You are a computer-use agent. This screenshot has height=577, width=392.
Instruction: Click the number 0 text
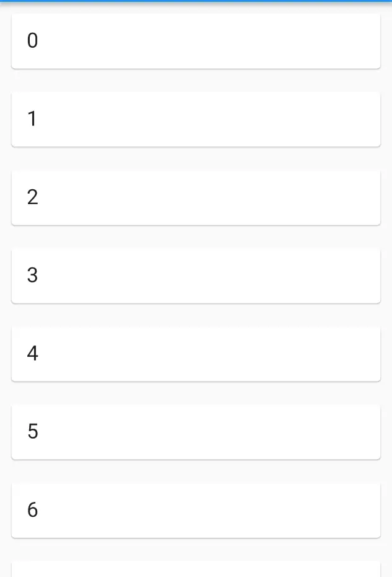[32, 40]
